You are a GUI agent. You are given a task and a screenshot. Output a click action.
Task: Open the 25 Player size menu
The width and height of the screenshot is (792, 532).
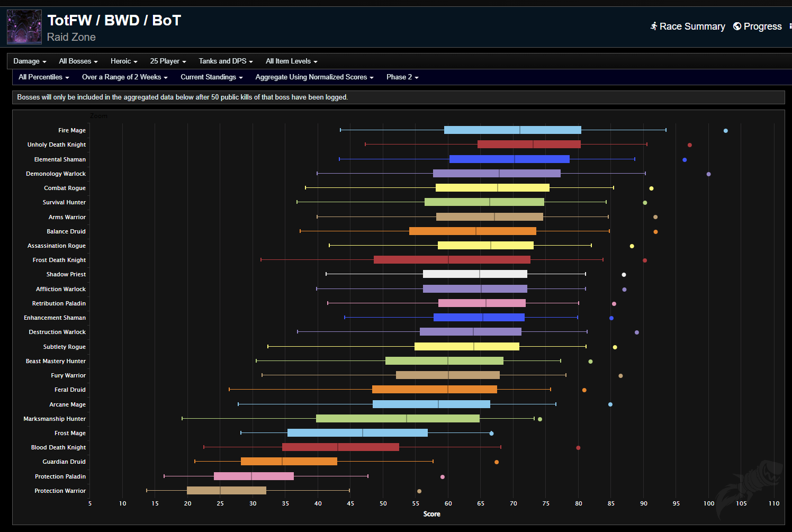click(x=168, y=61)
